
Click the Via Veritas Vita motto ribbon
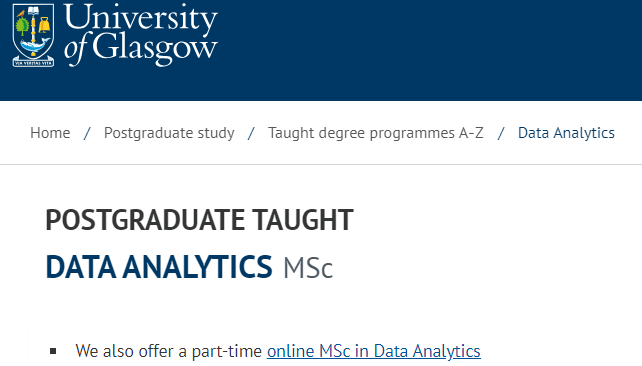tap(33, 63)
